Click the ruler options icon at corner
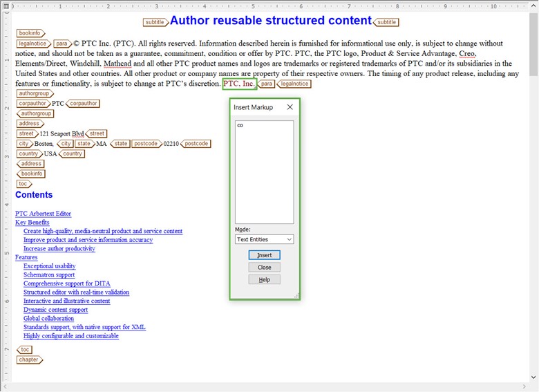This screenshot has height=392, width=539. (6, 6)
